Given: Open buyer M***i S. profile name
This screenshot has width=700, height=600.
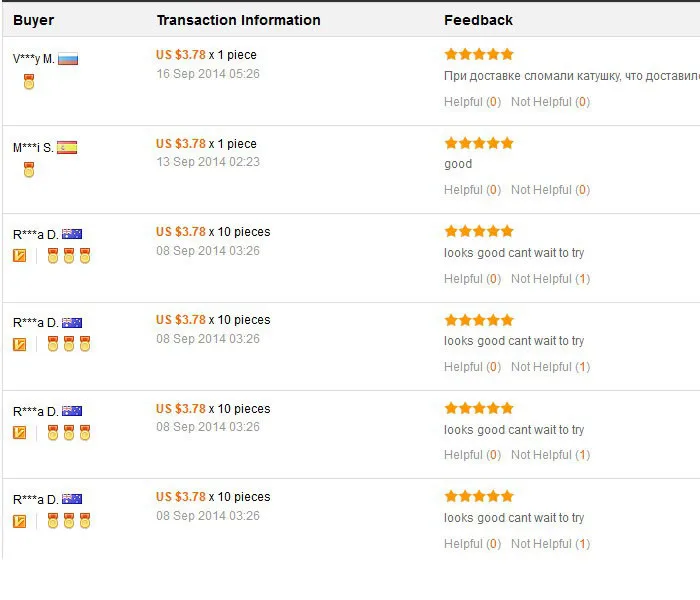Looking at the screenshot, I should (x=33, y=147).
